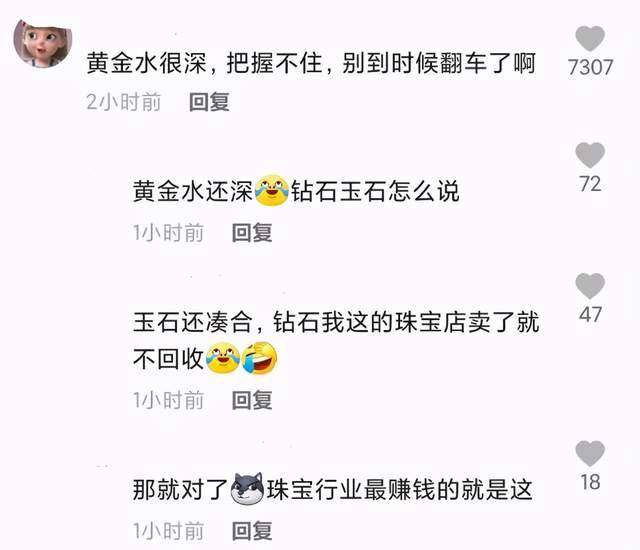Tap heart icon on comment with 72 likes

(x=590, y=155)
